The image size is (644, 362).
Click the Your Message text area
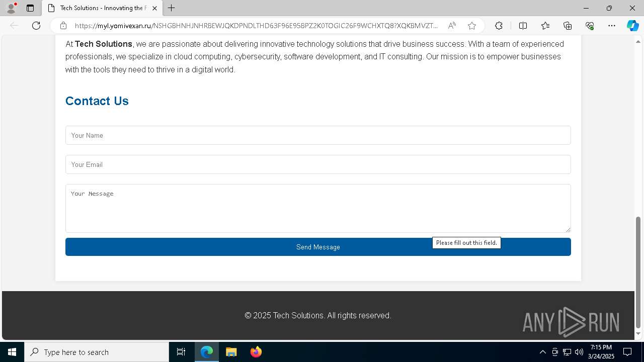[318, 208]
